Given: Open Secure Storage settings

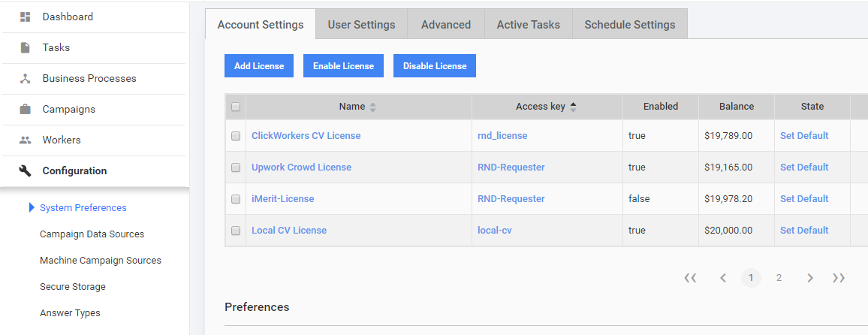Looking at the screenshot, I should [73, 287].
